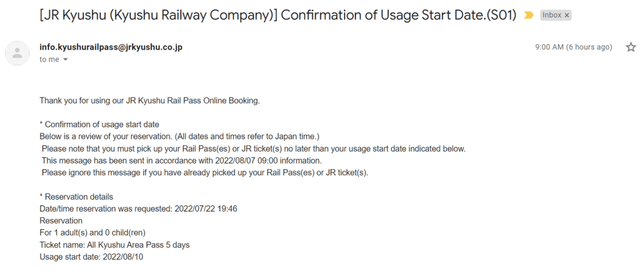Click the email subject heading
644x272 pixels.
coord(277,15)
